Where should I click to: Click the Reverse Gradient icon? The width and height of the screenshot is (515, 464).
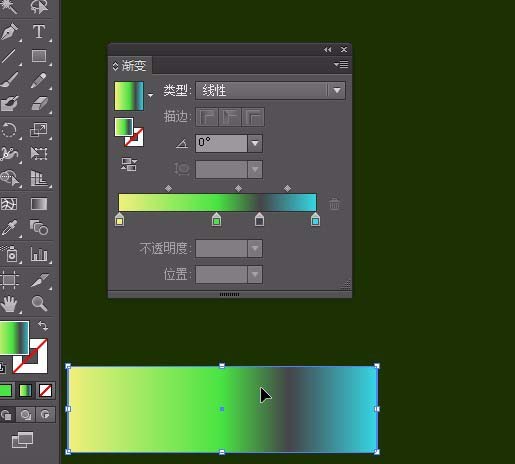129,165
